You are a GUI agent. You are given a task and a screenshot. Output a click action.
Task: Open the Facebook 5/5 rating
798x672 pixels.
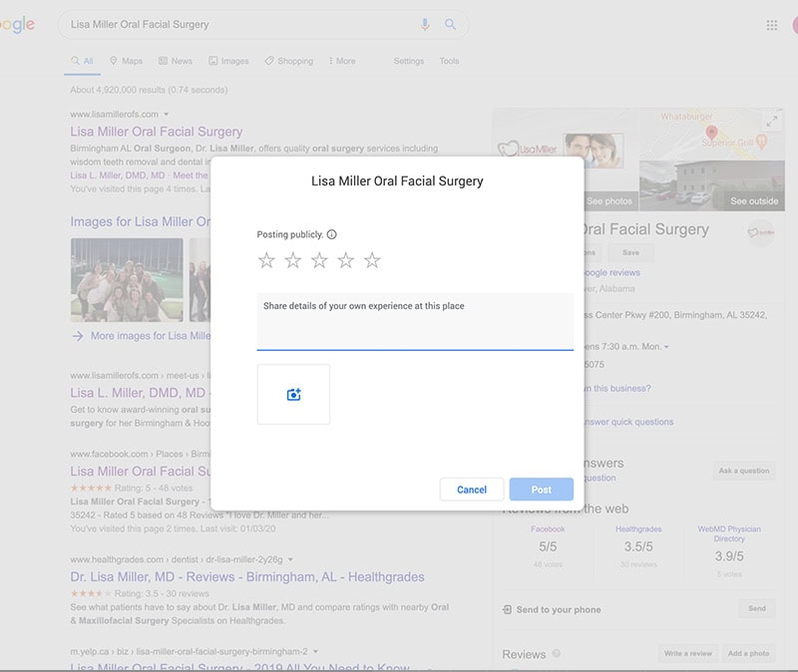(x=548, y=546)
